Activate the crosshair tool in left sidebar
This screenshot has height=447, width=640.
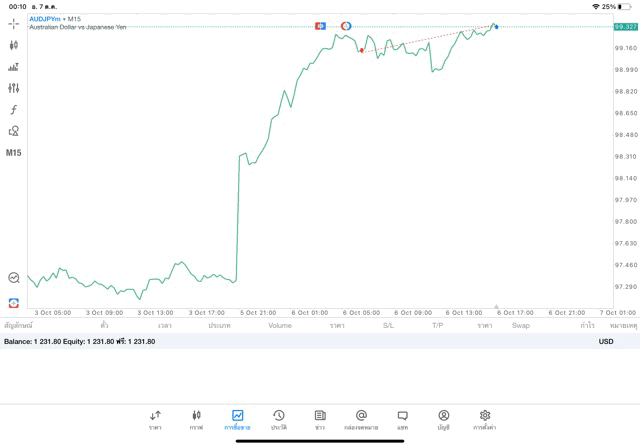coord(14,23)
